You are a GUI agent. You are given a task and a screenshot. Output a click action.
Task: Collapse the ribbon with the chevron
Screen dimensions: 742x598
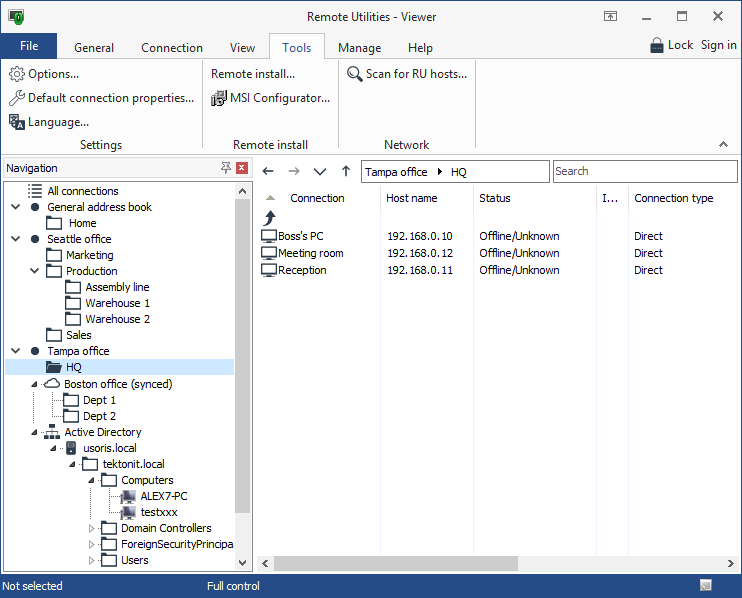pyautogui.click(x=723, y=145)
